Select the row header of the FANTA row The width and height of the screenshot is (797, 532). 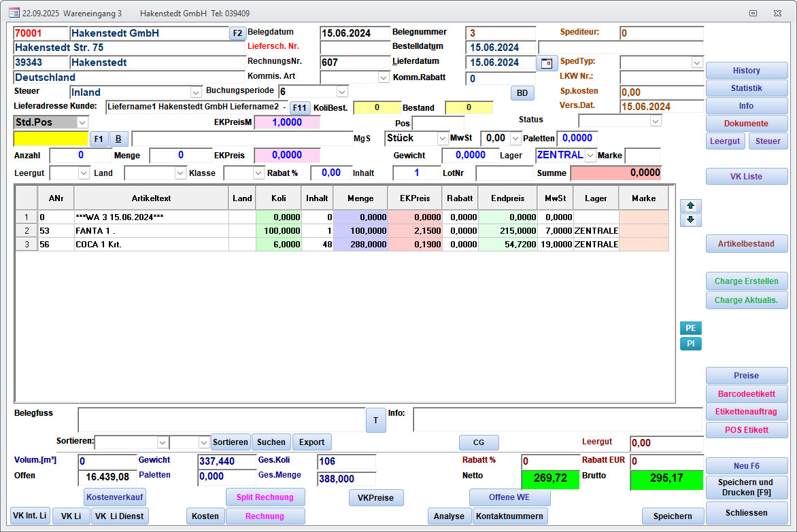(27, 231)
